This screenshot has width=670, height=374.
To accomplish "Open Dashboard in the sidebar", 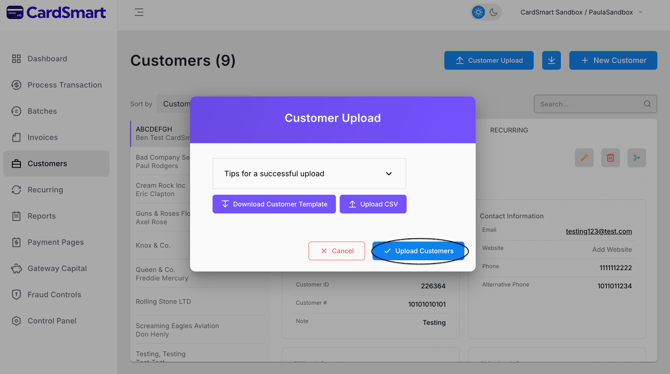I will point(56,59).
